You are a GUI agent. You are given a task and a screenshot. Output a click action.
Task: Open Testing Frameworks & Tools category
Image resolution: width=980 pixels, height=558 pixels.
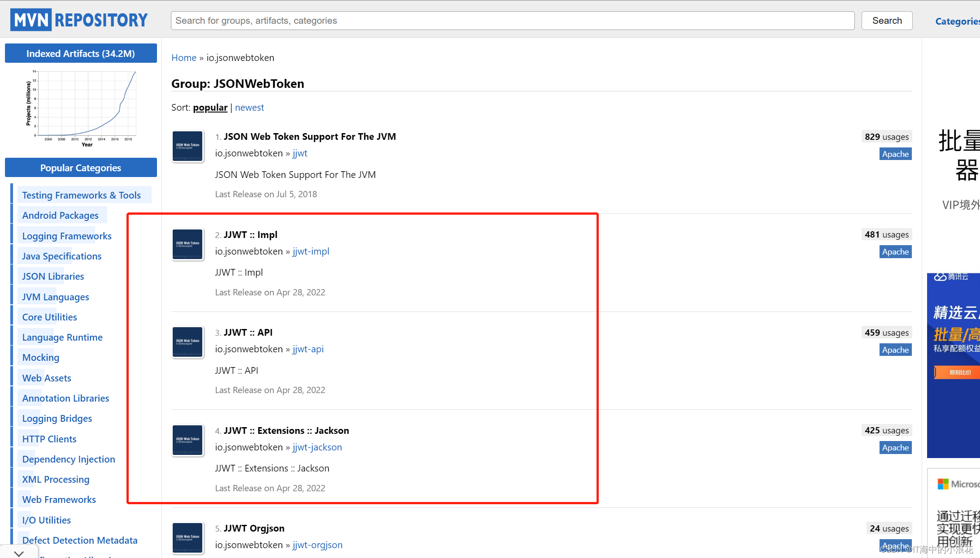82,195
